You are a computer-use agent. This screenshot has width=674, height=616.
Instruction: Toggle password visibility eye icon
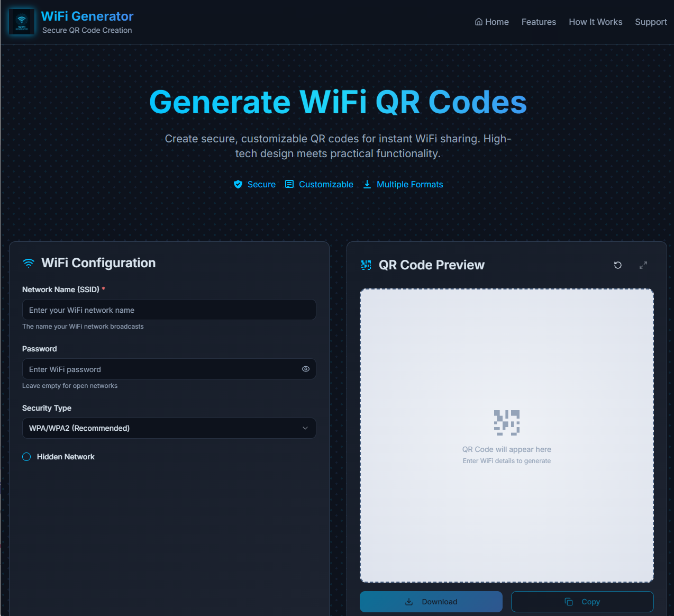coord(306,369)
